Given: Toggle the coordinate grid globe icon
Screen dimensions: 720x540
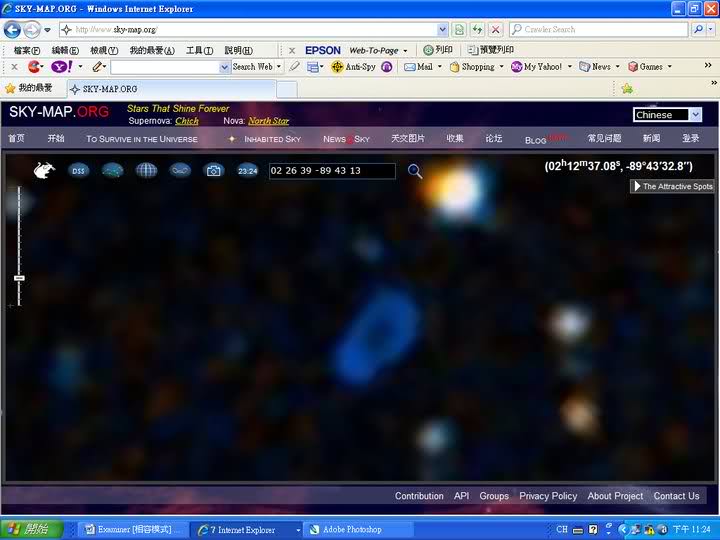Looking at the screenshot, I should pyautogui.click(x=146, y=171).
